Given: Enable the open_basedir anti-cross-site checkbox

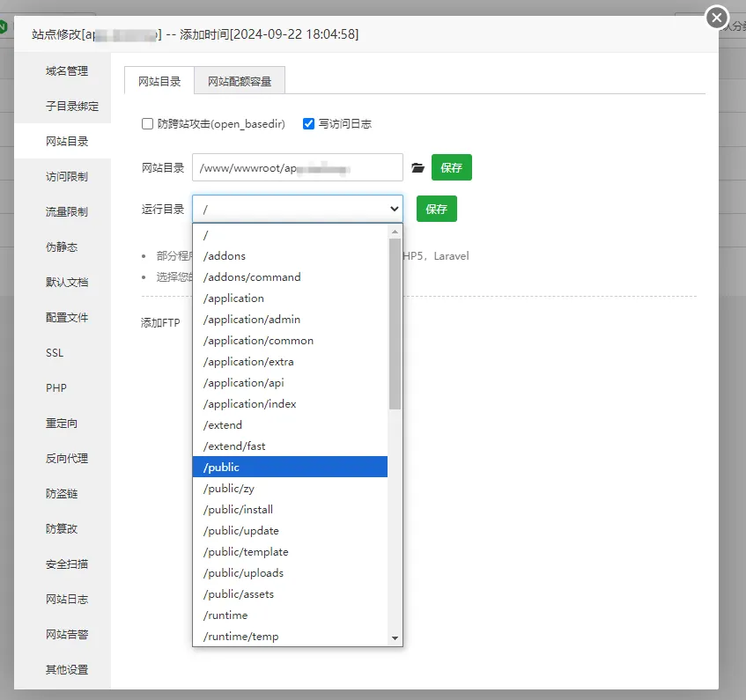Looking at the screenshot, I should pyautogui.click(x=148, y=124).
